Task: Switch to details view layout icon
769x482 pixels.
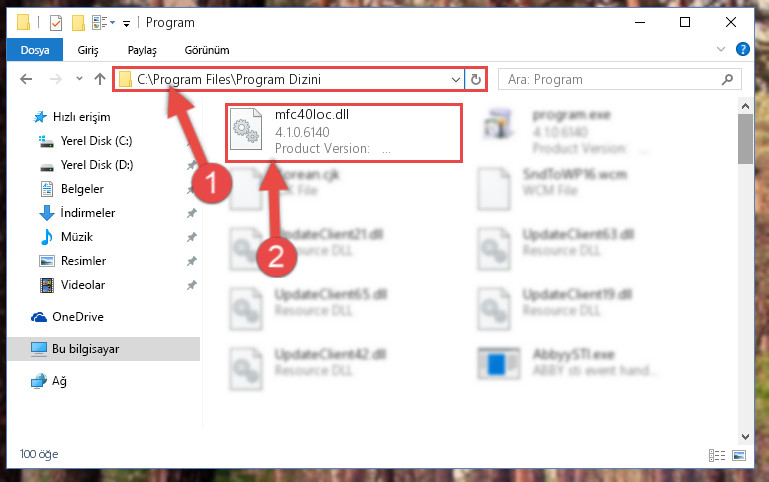Action: (x=717, y=455)
